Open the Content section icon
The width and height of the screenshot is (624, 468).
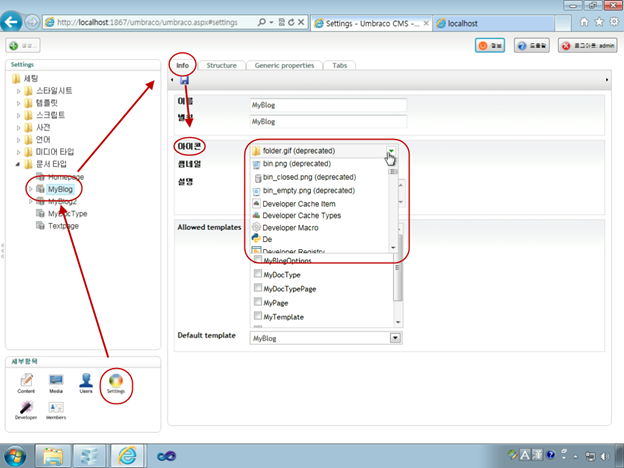[26, 383]
